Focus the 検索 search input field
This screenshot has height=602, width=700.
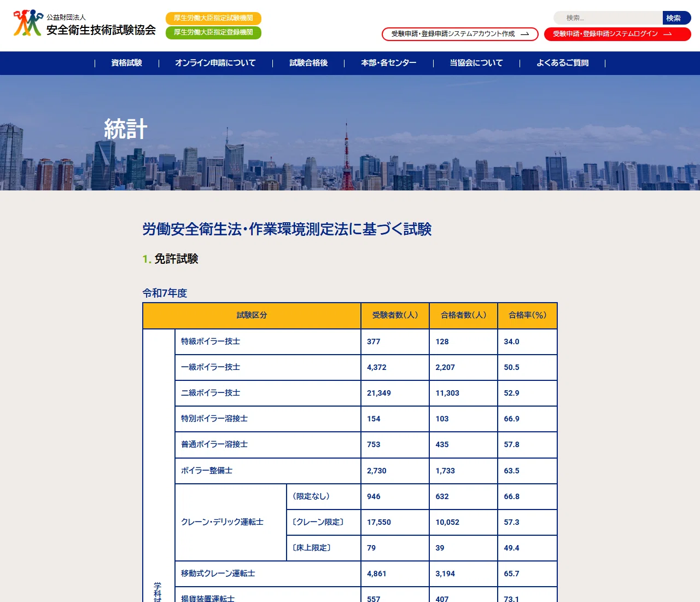pyautogui.click(x=608, y=18)
